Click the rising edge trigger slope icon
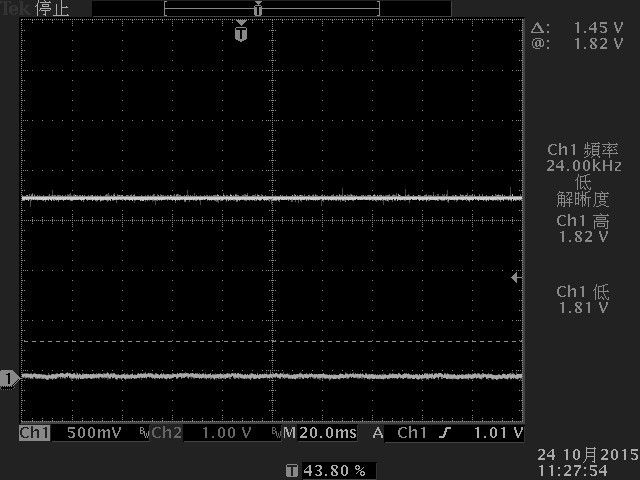Image resolution: width=640 pixels, height=480 pixels. [445, 433]
